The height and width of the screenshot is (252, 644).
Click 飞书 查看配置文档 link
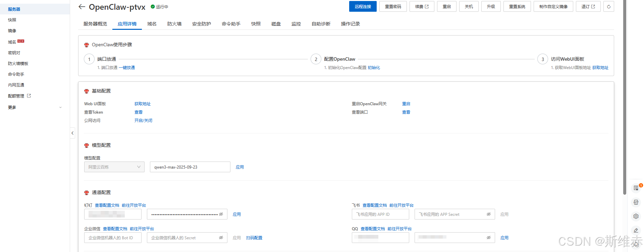click(x=375, y=205)
